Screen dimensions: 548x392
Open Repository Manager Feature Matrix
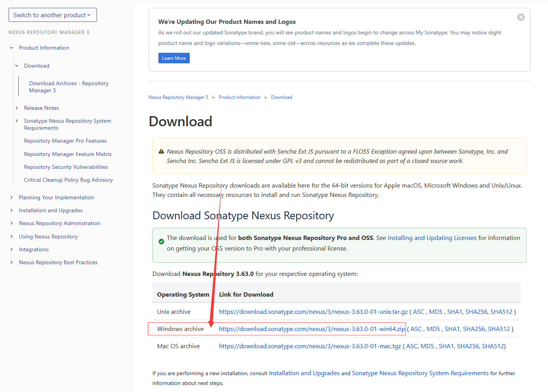[x=68, y=154]
